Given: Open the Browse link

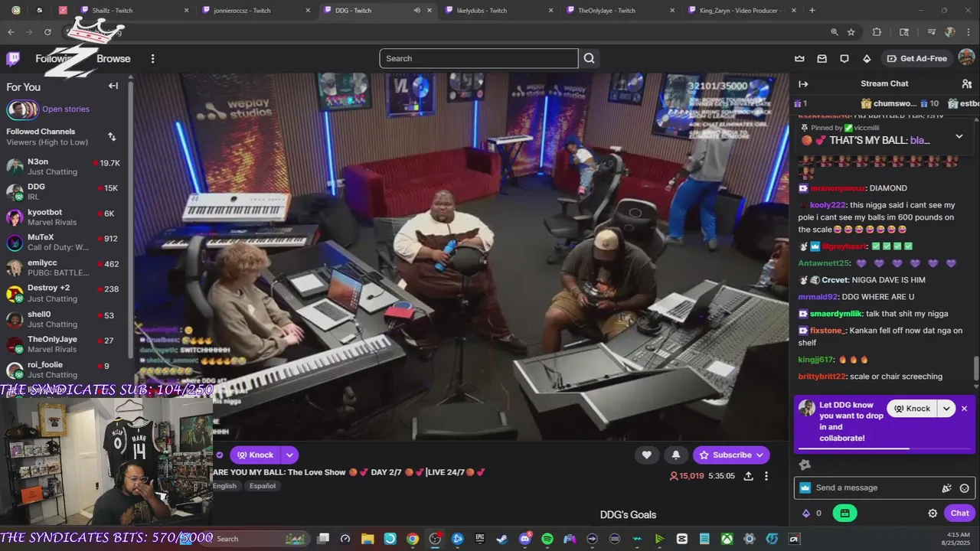Looking at the screenshot, I should 113,58.
